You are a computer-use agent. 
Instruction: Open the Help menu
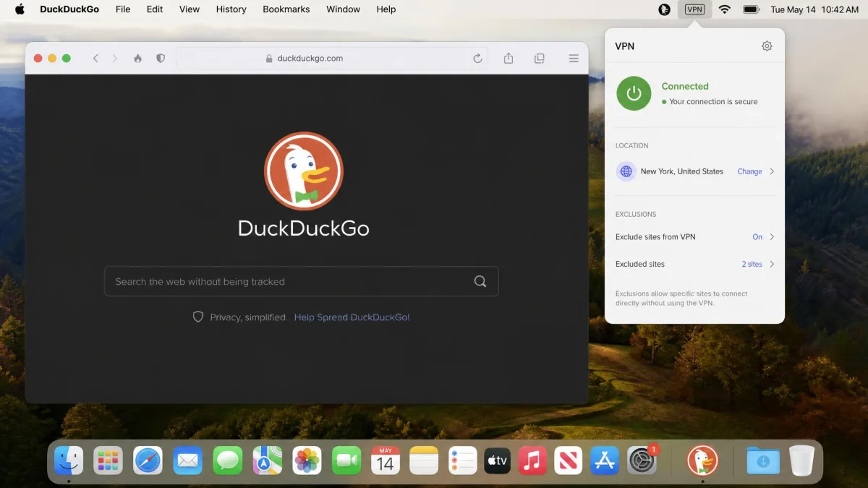coord(386,9)
